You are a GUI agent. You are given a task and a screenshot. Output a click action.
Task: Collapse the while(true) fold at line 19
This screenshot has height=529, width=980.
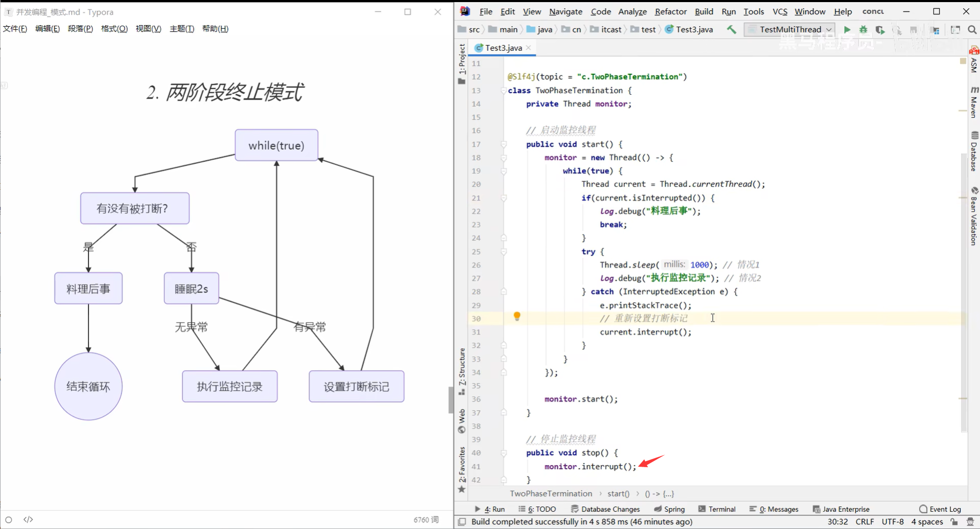503,171
